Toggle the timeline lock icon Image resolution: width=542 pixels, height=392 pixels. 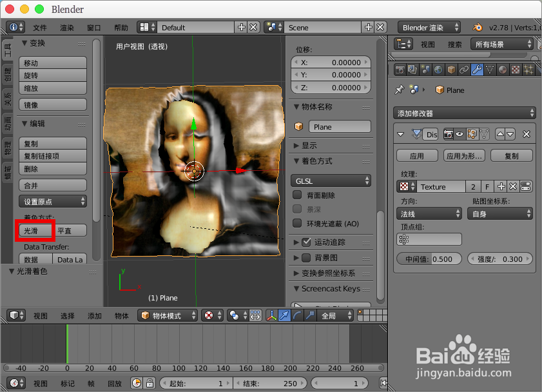(x=150, y=383)
